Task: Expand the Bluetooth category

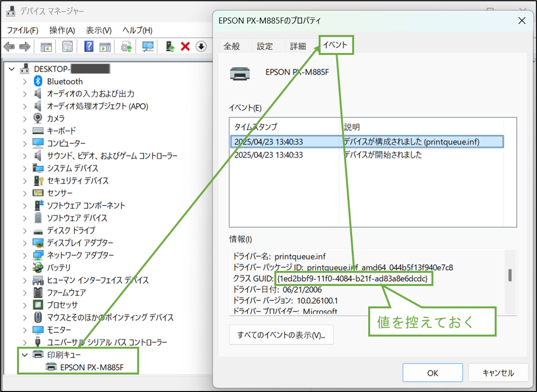Action: click(25, 82)
